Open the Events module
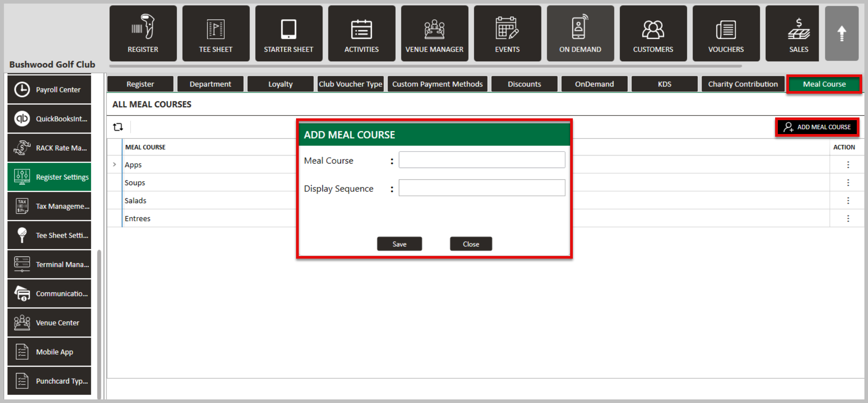The image size is (868, 403). pos(507,34)
